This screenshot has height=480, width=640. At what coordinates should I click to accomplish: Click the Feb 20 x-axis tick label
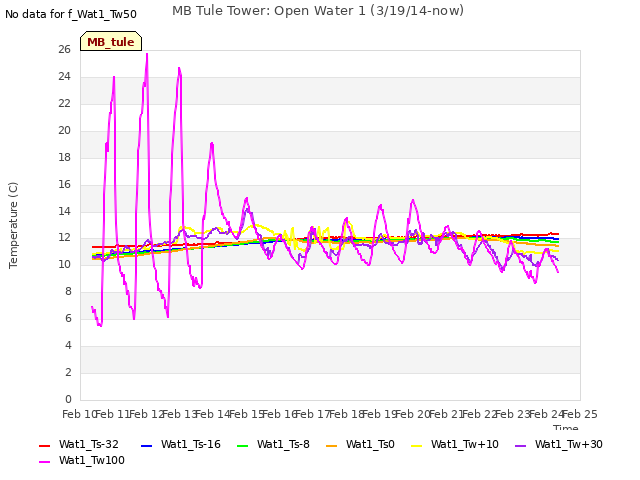click(x=412, y=414)
